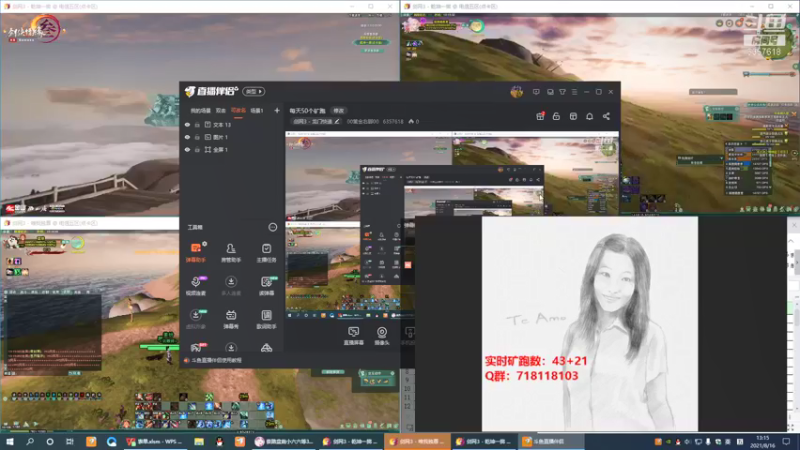Switch to the active orange scene tab
The height and width of the screenshot is (450, 800).
tap(238, 110)
